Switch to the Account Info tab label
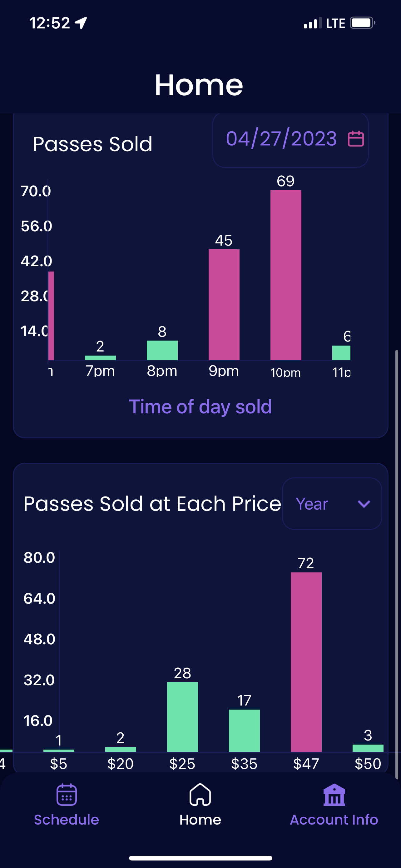Viewport: 401px width, 868px height. (x=334, y=820)
